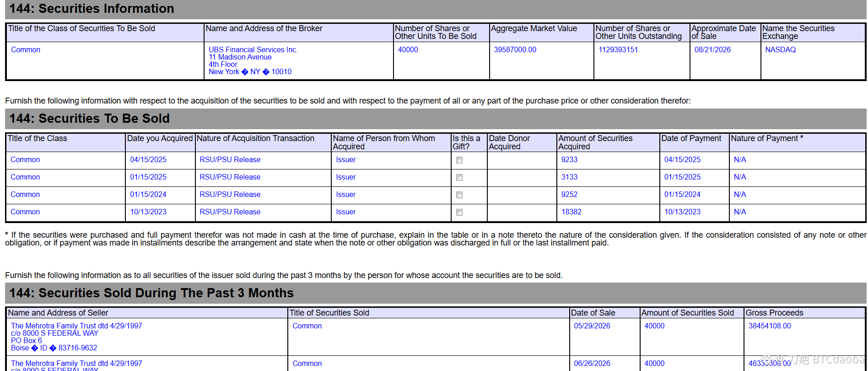Click the "Name and Address of the Broker" column header
Image resolution: width=868 pixels, height=371 pixels.
(x=264, y=28)
